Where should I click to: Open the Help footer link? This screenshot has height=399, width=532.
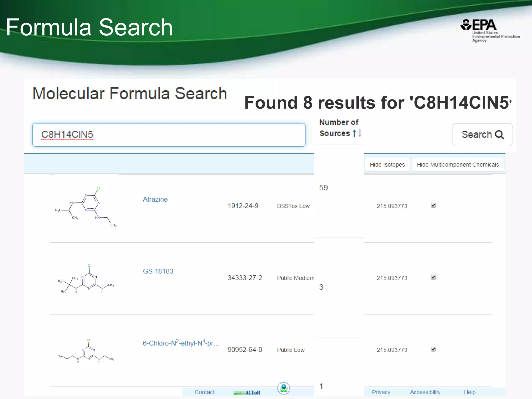(470, 392)
